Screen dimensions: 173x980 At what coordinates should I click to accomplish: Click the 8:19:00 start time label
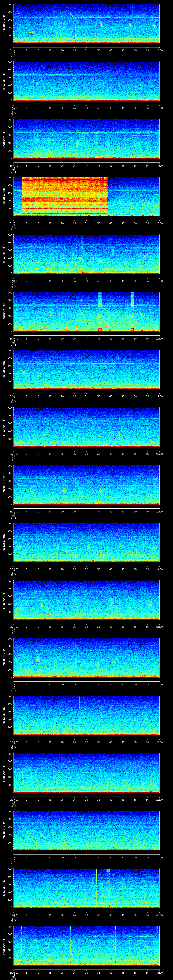tap(14, 339)
